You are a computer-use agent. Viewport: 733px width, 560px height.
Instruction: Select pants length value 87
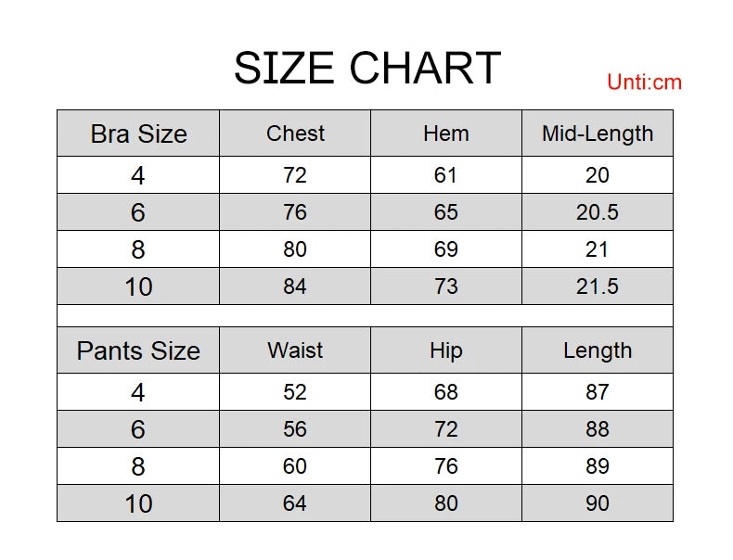pyautogui.click(x=597, y=392)
